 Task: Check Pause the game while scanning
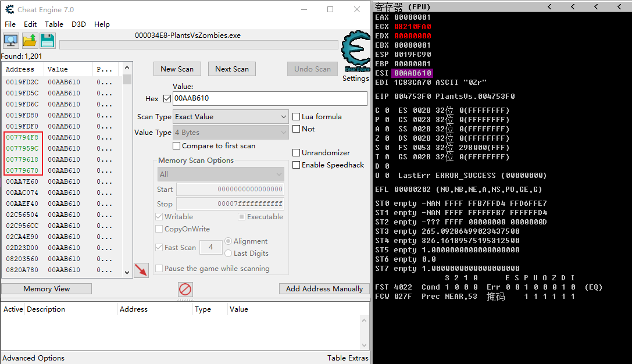tap(159, 269)
